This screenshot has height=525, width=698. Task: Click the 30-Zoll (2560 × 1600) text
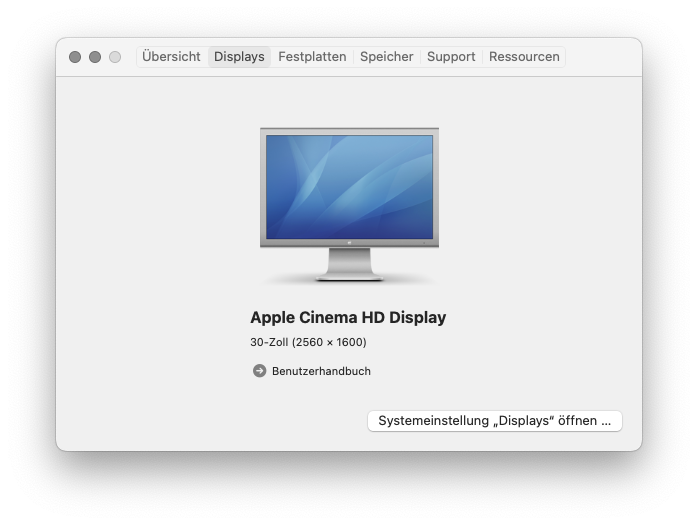click(x=308, y=342)
